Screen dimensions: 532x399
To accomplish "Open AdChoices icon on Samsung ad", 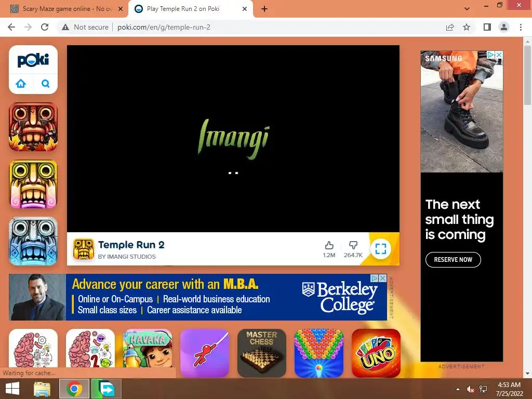I will (x=491, y=55).
